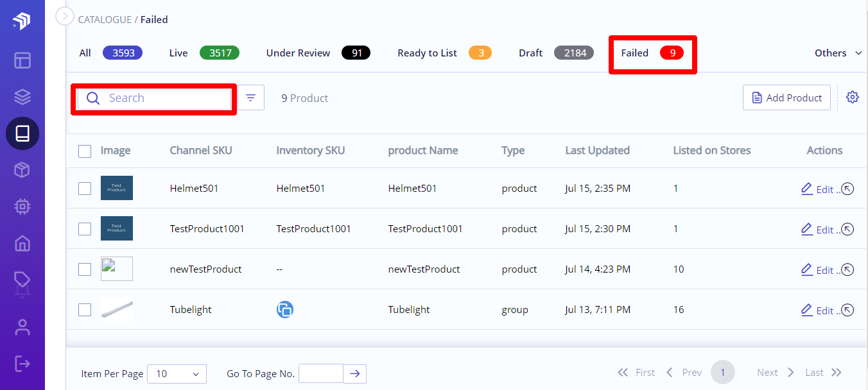This screenshot has width=868, height=390.
Task: Switch to the Ready to List tab
Action: (x=444, y=53)
